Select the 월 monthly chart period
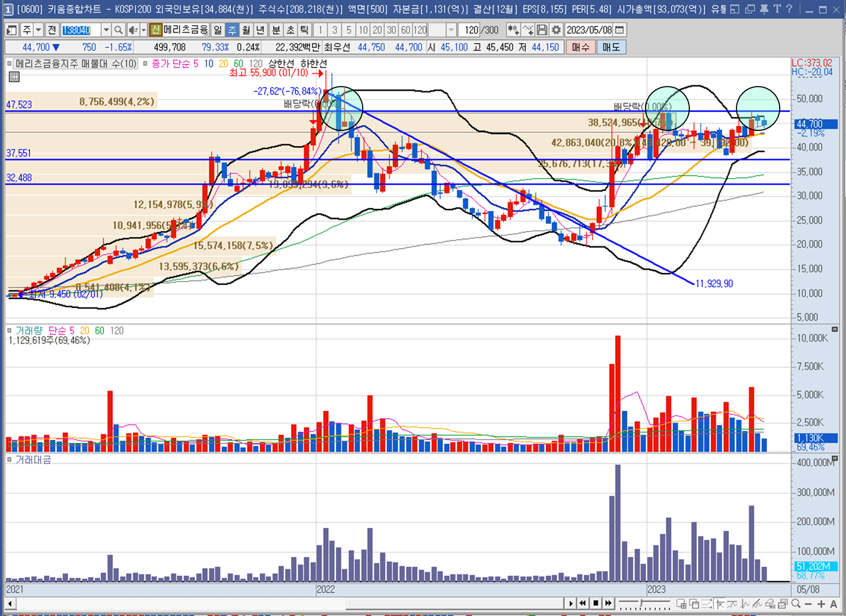Viewport: 846px width, 616px height. click(x=246, y=30)
